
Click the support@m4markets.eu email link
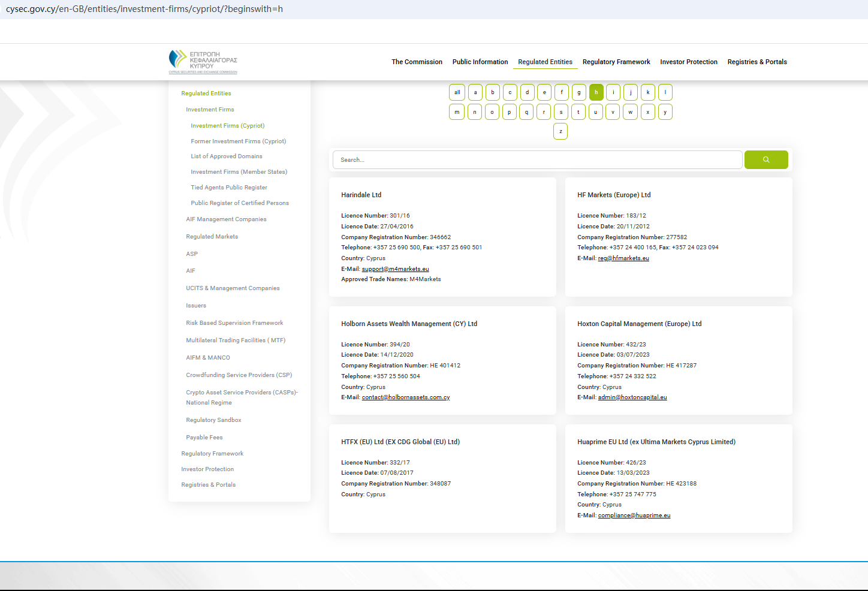click(x=395, y=269)
